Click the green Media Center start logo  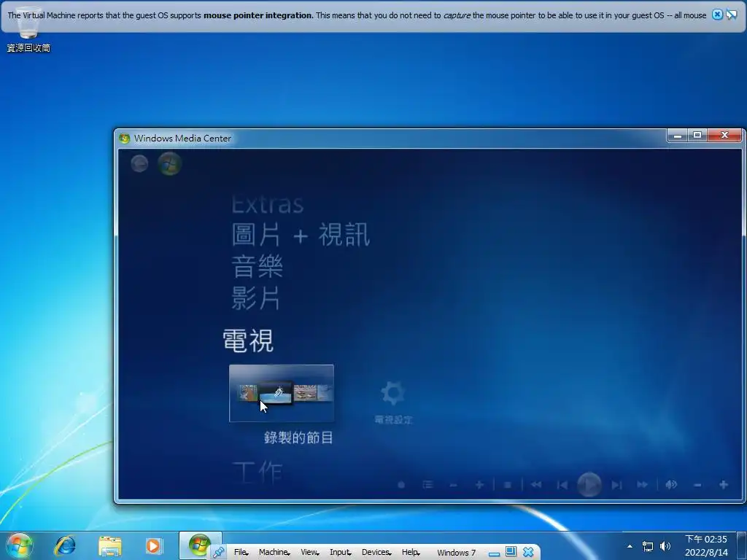click(169, 164)
